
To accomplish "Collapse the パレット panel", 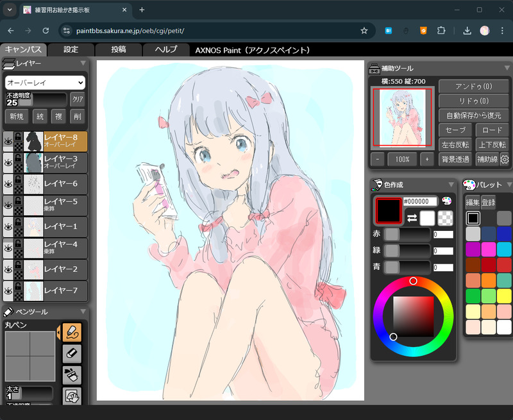I will point(509,185).
